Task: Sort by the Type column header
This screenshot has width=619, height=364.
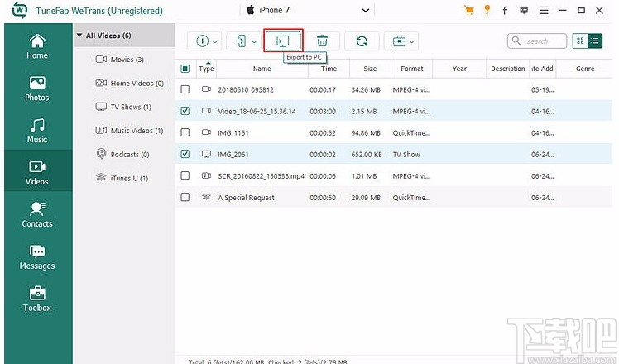Action: coord(206,69)
